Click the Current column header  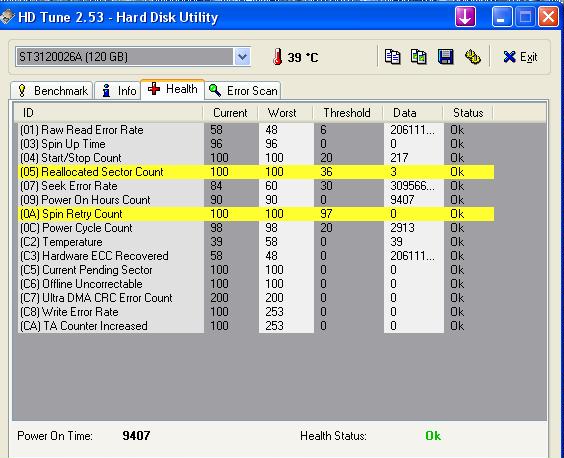coord(230,113)
